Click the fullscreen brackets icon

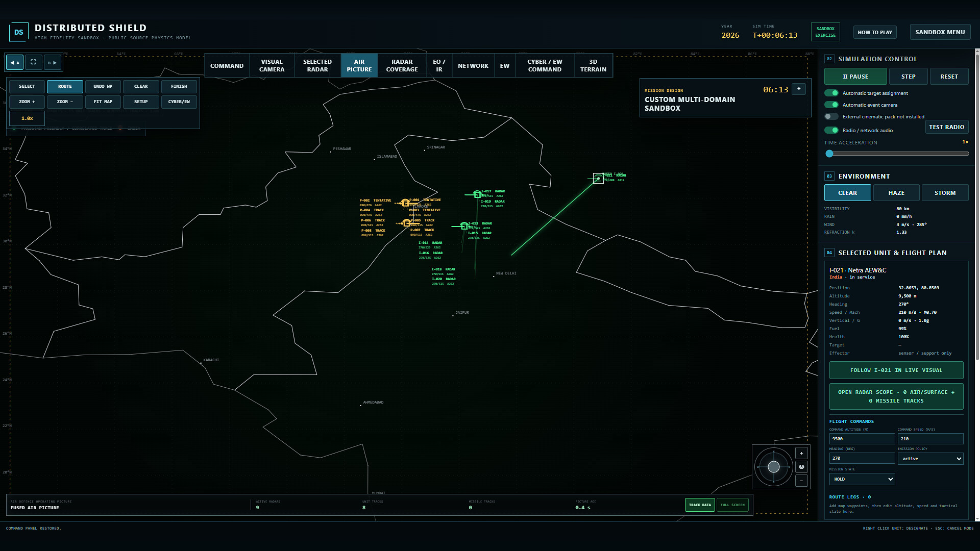click(33, 62)
